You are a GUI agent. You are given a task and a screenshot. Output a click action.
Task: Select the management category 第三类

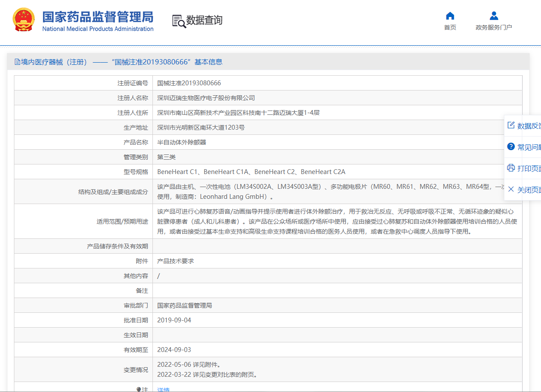pyautogui.click(x=166, y=157)
